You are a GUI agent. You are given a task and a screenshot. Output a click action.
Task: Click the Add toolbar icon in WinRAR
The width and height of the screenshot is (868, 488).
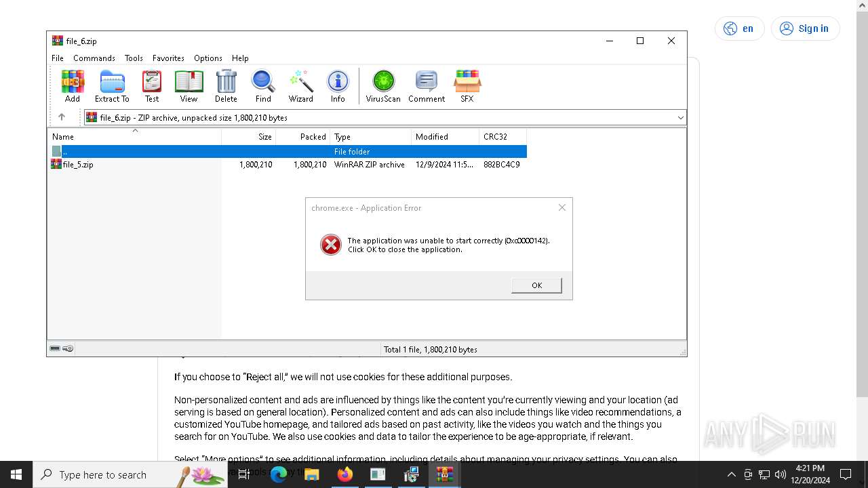[x=73, y=86]
